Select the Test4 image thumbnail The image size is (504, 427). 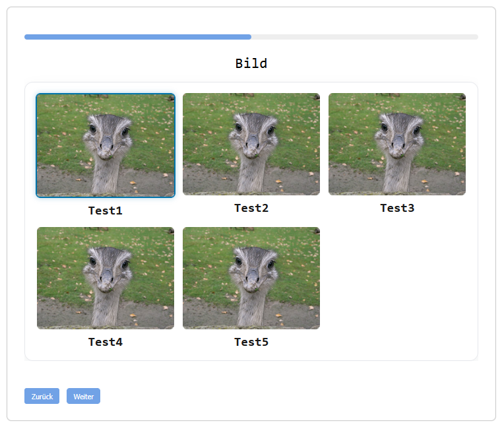106,278
